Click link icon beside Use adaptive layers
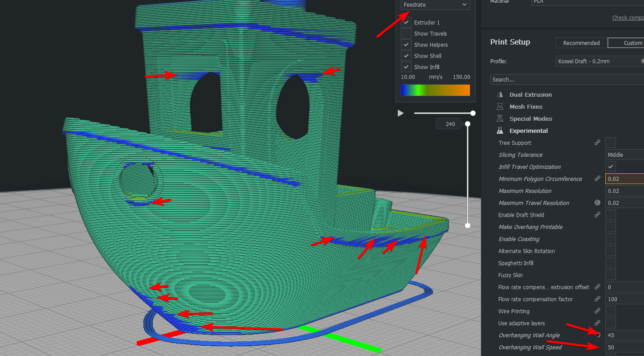The width and height of the screenshot is (644, 356). coord(598,323)
